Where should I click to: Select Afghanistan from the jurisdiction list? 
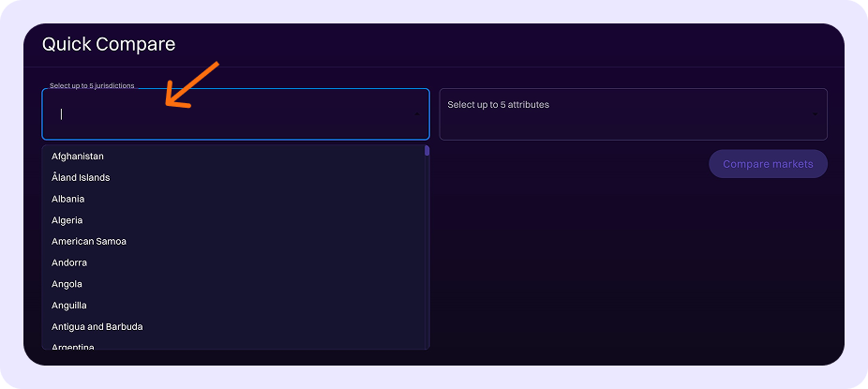click(x=78, y=157)
